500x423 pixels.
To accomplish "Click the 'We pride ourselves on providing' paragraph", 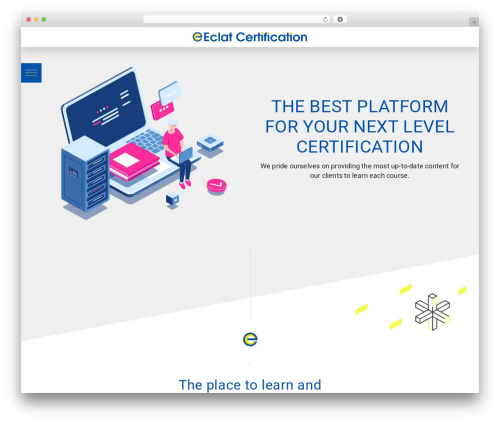I will tap(359, 171).
